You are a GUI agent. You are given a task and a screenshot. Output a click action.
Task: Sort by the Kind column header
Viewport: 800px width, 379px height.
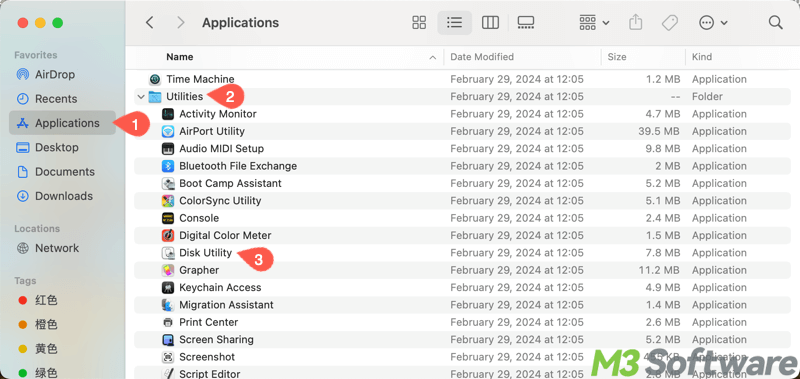(x=702, y=57)
